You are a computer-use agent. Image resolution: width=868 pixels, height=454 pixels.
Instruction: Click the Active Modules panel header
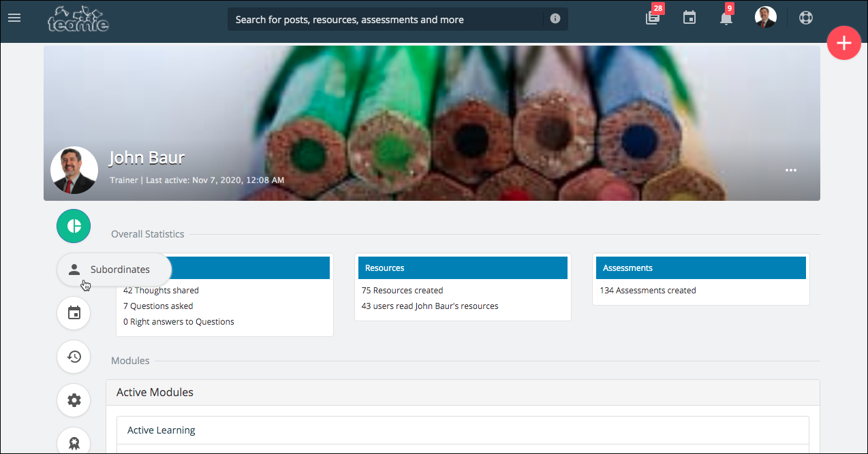pos(463,392)
